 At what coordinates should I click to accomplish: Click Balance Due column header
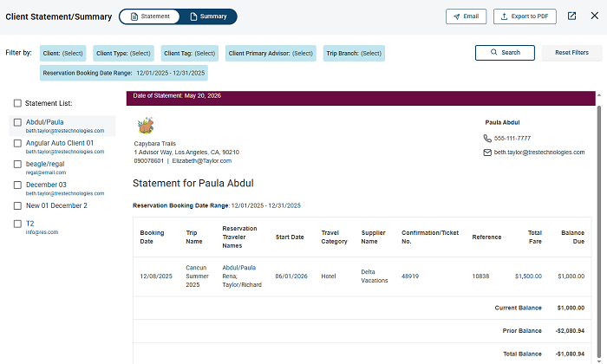pos(572,237)
